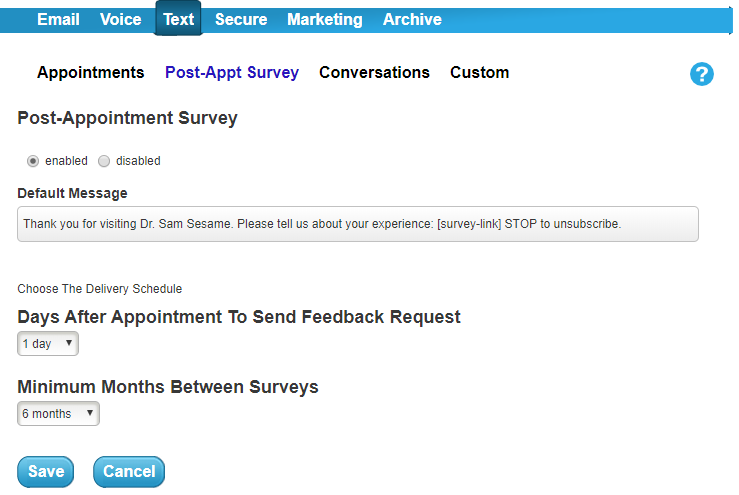
Task: Open the minimum months between surveys dropdown
Action: (58, 413)
